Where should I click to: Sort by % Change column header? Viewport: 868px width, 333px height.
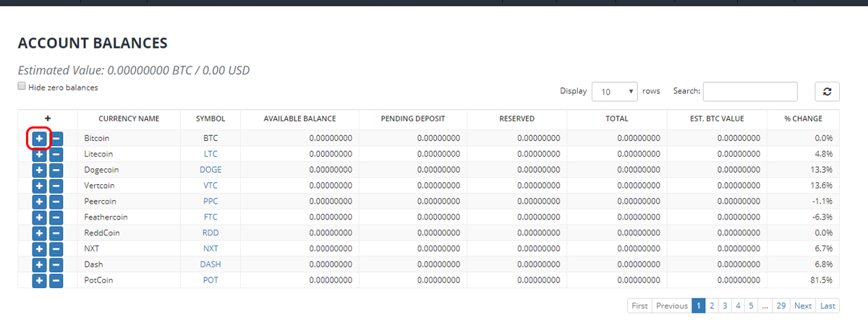(804, 118)
